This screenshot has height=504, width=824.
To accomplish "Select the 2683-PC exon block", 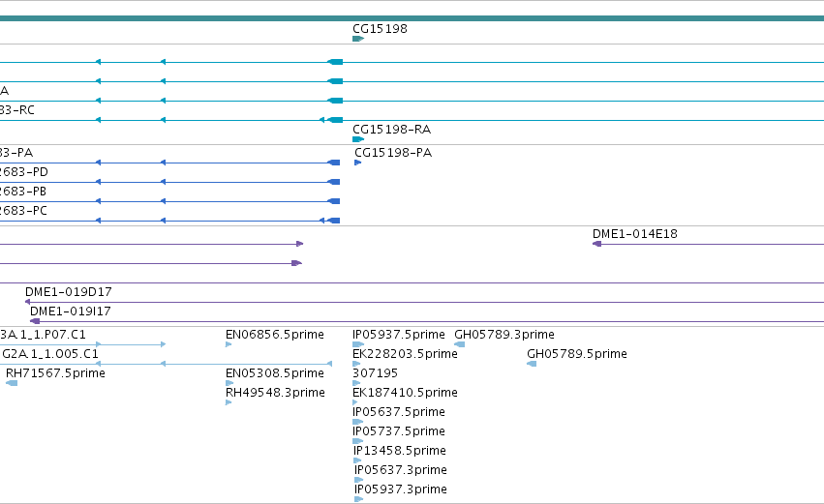I will pos(334,221).
